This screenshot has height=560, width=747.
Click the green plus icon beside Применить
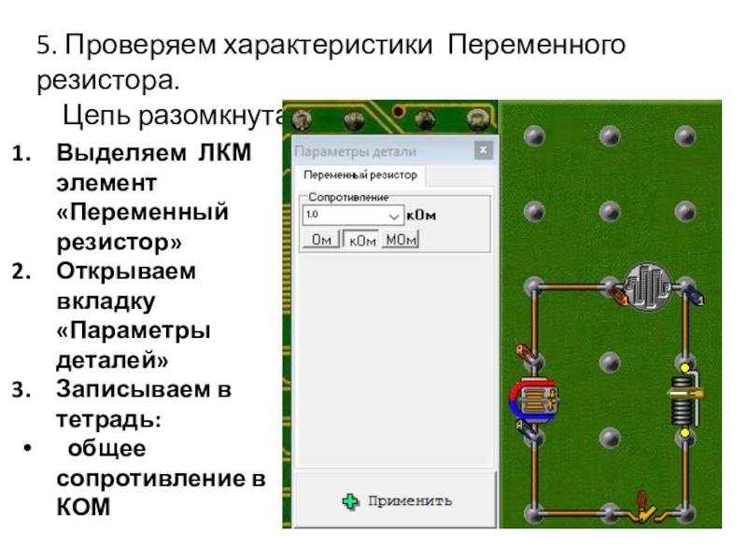[x=351, y=501]
